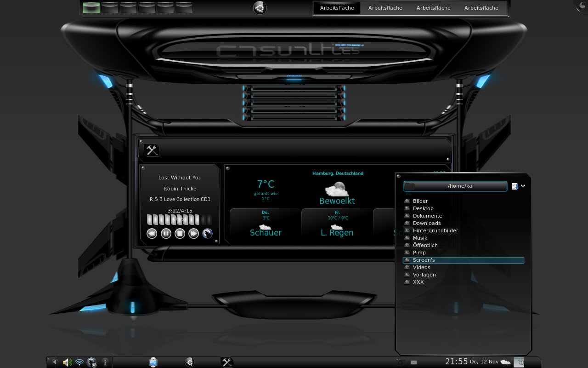
Task: Expand the dropdown arrow beside the sort icon
Action: point(523,186)
